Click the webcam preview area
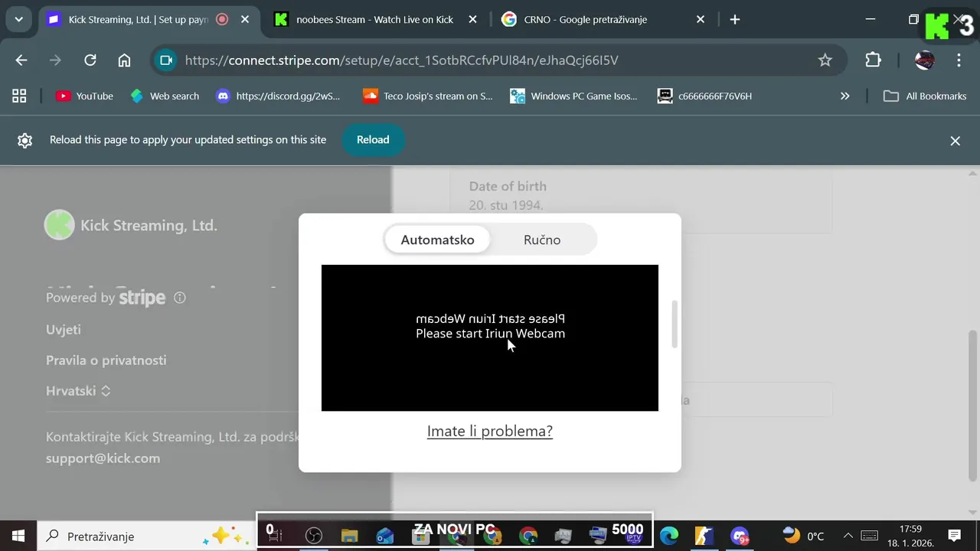 coord(490,337)
